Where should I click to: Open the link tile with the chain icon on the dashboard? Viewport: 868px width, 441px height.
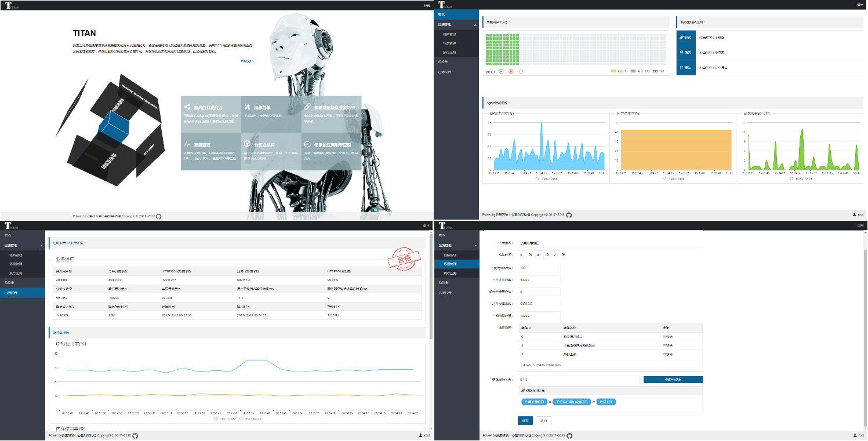point(686,38)
